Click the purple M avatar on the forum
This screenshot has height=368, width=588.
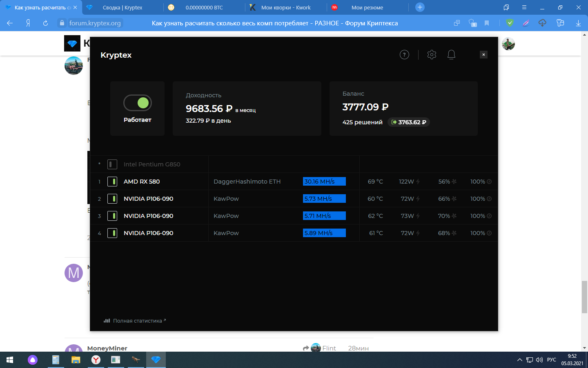click(73, 273)
